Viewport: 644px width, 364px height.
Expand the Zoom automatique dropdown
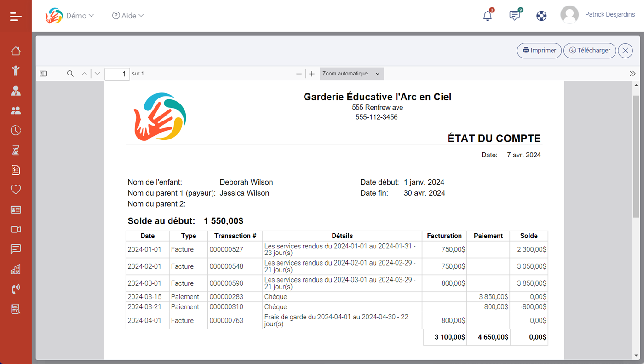[351, 74]
